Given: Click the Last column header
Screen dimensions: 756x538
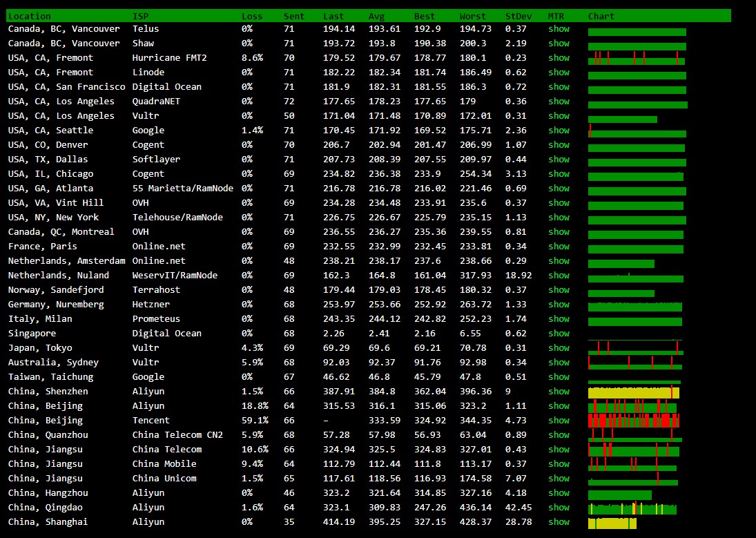Looking at the screenshot, I should point(333,16).
